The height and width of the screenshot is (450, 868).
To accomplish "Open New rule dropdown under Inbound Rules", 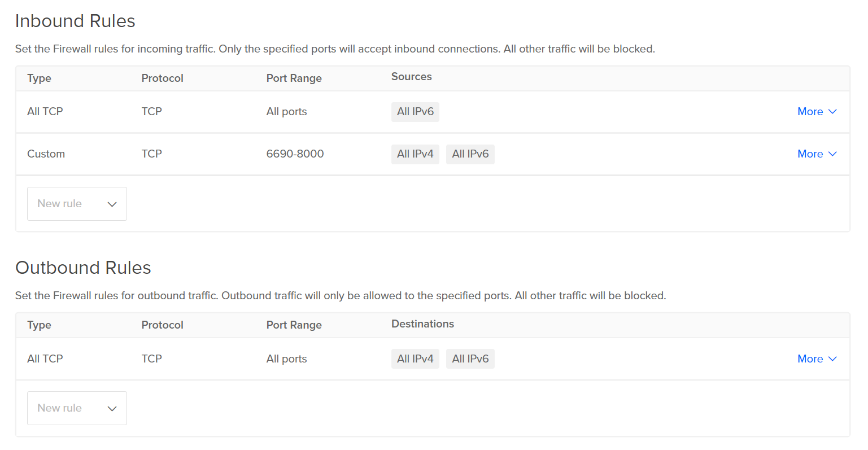I will [x=77, y=204].
